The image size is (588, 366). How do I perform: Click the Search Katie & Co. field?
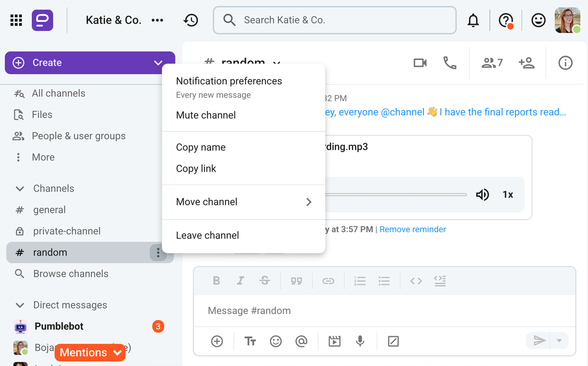click(335, 20)
